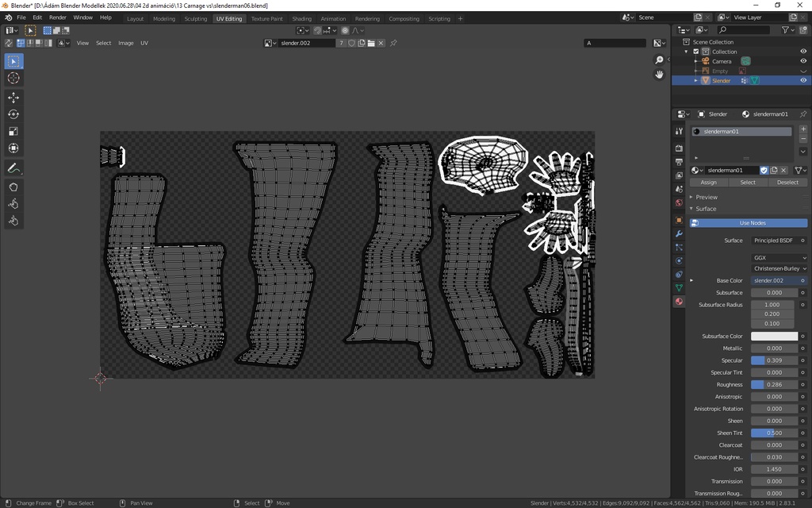Open the Tool properties tab
The width and height of the screenshot is (812, 508).
[679, 132]
